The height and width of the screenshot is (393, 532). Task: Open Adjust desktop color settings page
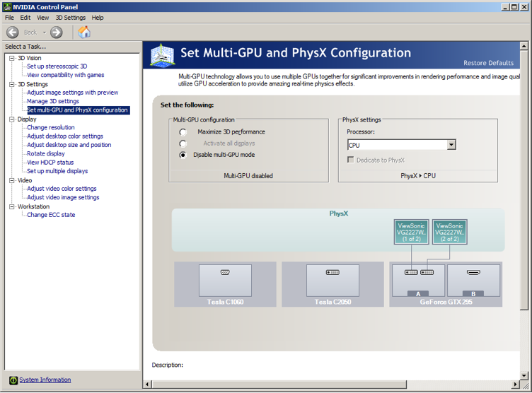(65, 136)
